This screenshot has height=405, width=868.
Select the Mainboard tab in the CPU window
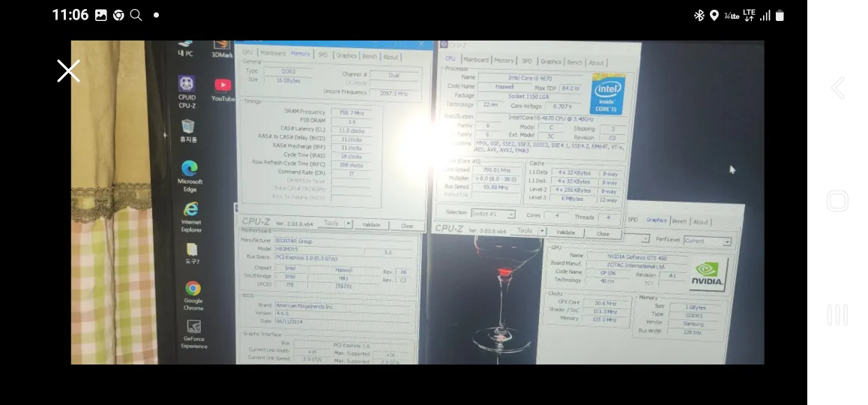[x=475, y=60]
